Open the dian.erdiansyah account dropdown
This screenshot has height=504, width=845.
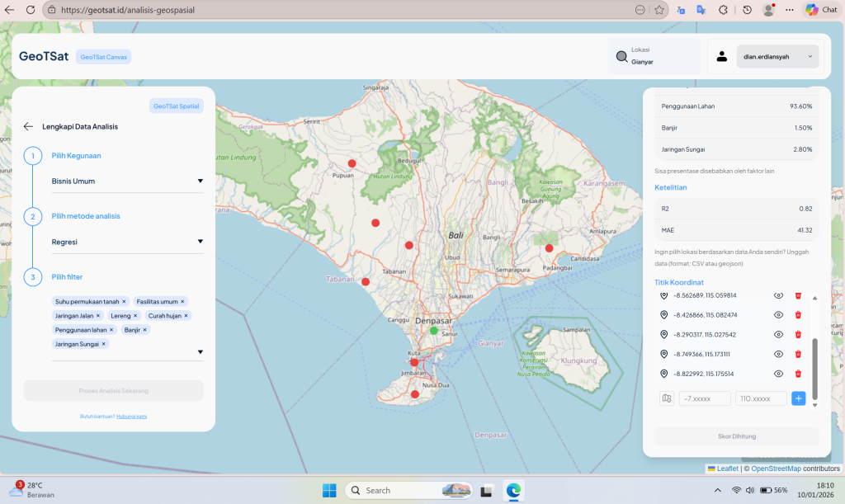(x=777, y=56)
